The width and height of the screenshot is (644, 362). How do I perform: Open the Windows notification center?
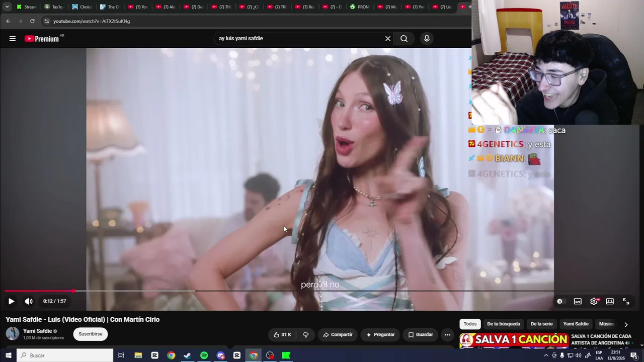[x=634, y=355]
